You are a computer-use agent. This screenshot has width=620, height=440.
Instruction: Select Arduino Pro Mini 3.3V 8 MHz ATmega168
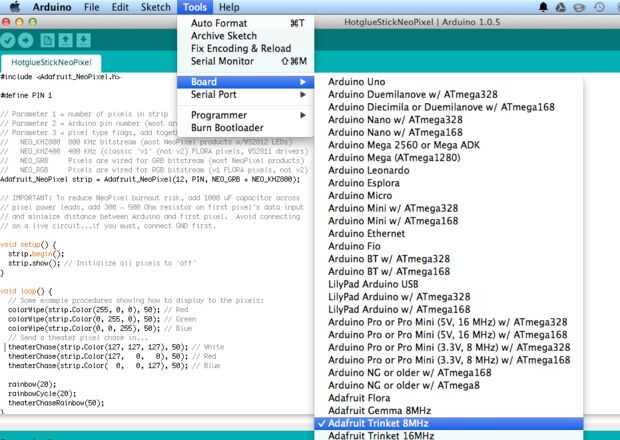pyautogui.click(x=449, y=360)
